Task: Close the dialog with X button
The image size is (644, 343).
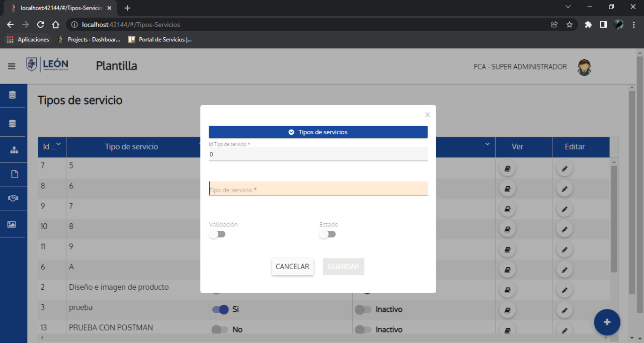Action: tap(428, 115)
